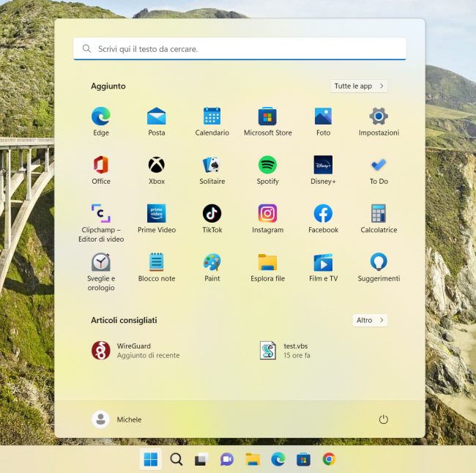Screen dimensions: 476x473
Task: Launch Clipchamp – Editor di video
Action: click(x=101, y=223)
